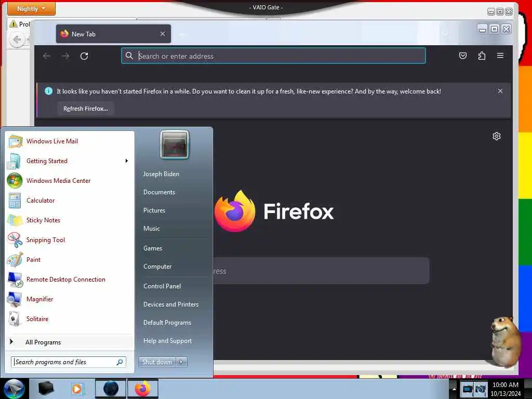This screenshot has height=399, width=532.
Task: Click the Windows Start orb
Action: pos(14,389)
